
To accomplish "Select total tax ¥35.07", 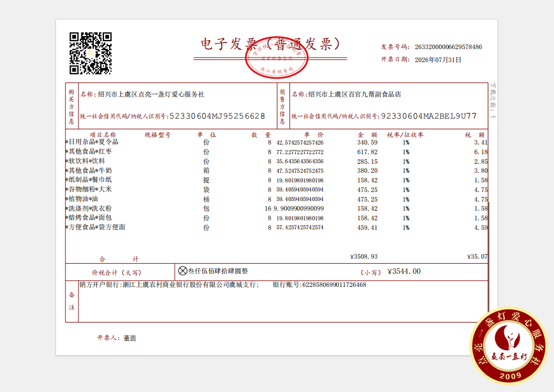I will point(477,256).
